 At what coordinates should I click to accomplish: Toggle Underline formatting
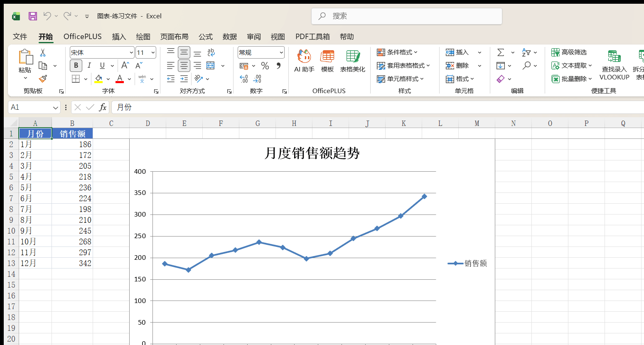point(102,65)
